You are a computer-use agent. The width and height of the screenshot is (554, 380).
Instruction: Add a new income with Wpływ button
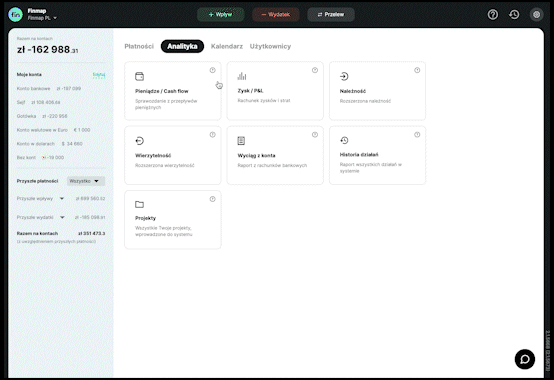tap(220, 14)
